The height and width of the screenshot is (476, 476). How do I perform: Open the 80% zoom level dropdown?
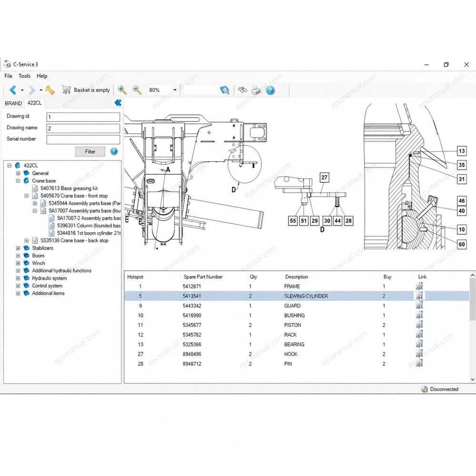click(x=175, y=90)
